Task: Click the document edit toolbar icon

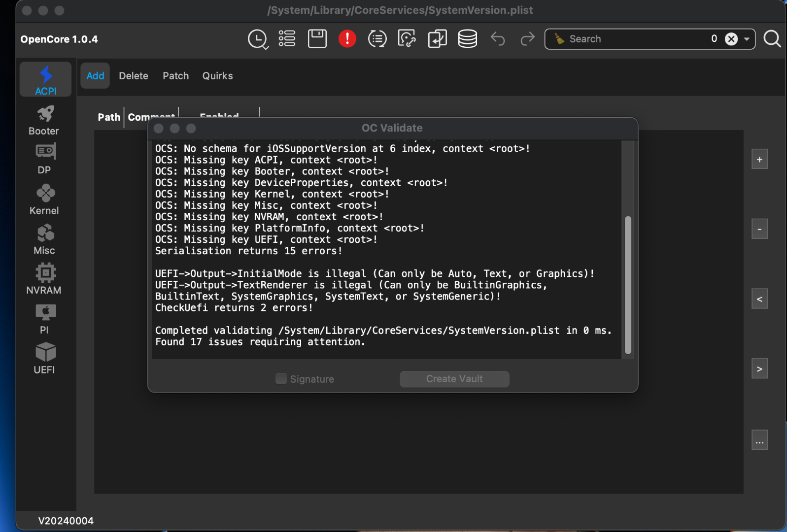Action: [407, 38]
